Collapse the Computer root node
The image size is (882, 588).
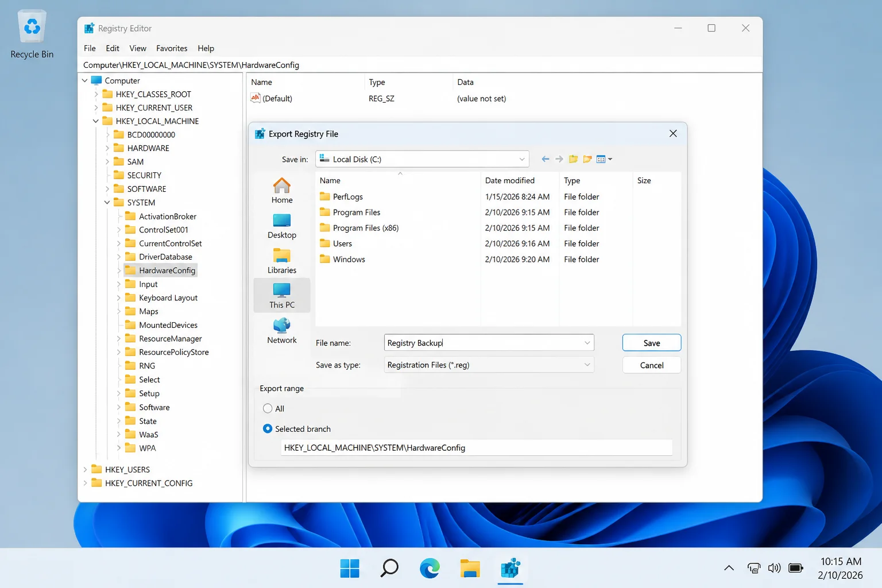pyautogui.click(x=85, y=81)
